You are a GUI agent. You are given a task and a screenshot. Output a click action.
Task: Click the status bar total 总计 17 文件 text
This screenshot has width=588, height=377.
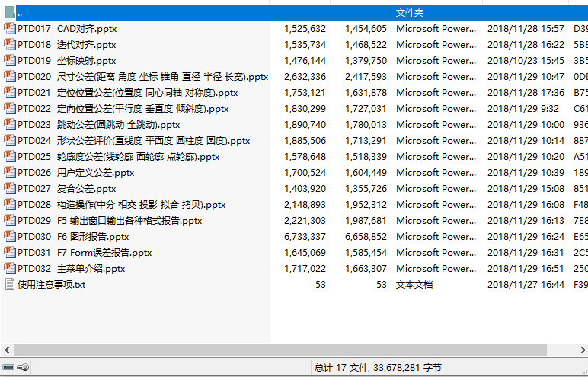pos(378,367)
